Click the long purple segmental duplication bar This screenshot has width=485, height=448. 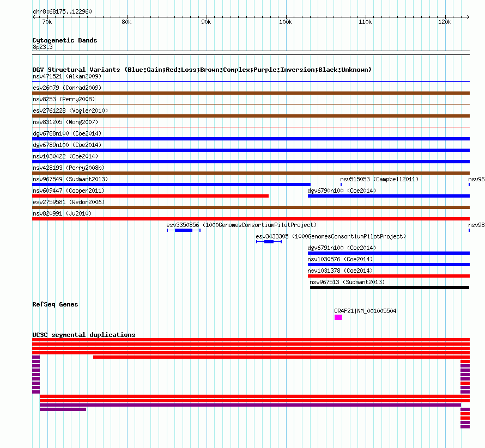pos(250,405)
